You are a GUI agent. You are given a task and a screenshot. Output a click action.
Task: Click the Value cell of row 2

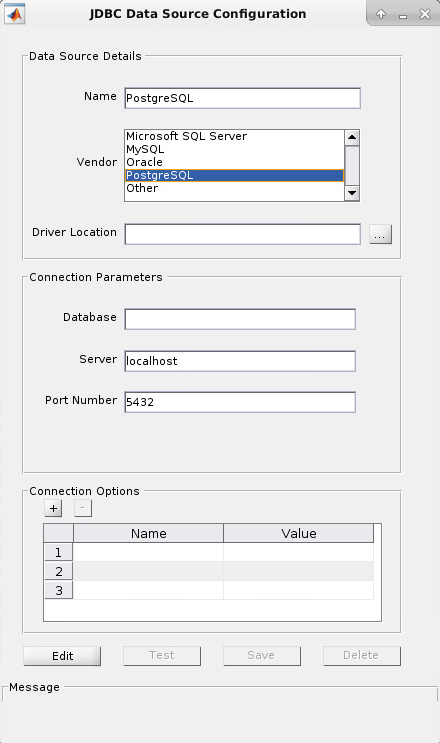(298, 571)
